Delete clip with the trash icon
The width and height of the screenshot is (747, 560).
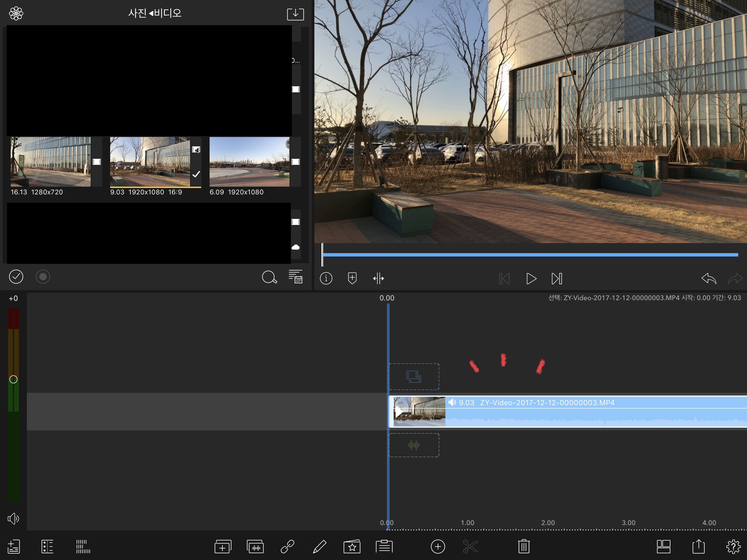tap(524, 547)
